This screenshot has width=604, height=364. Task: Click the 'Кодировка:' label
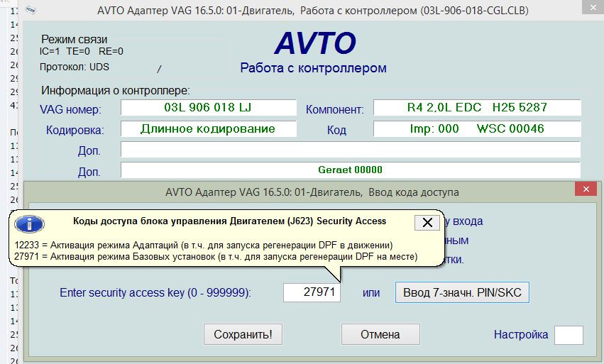[x=75, y=130]
